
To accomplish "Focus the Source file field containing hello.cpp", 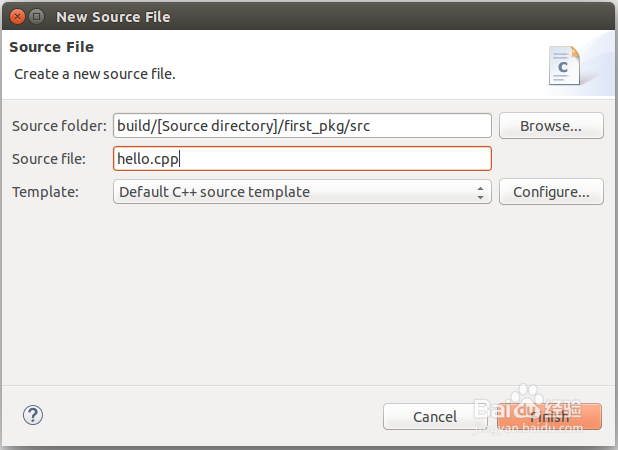I will (x=302, y=158).
